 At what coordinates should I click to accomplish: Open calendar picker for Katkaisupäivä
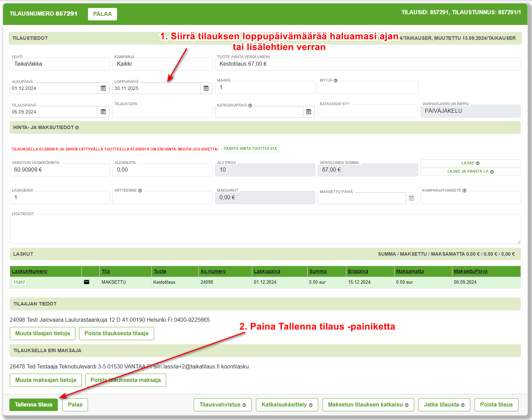pos(309,112)
